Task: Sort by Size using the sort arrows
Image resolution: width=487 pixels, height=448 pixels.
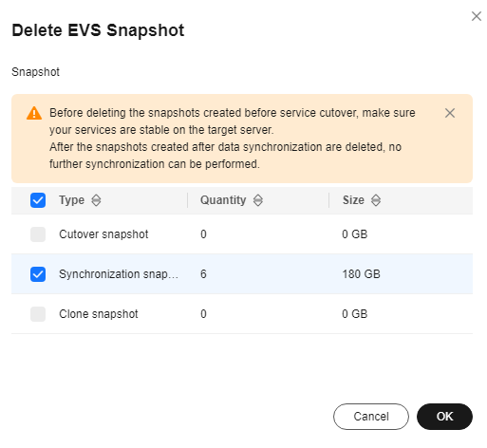Action: click(376, 200)
